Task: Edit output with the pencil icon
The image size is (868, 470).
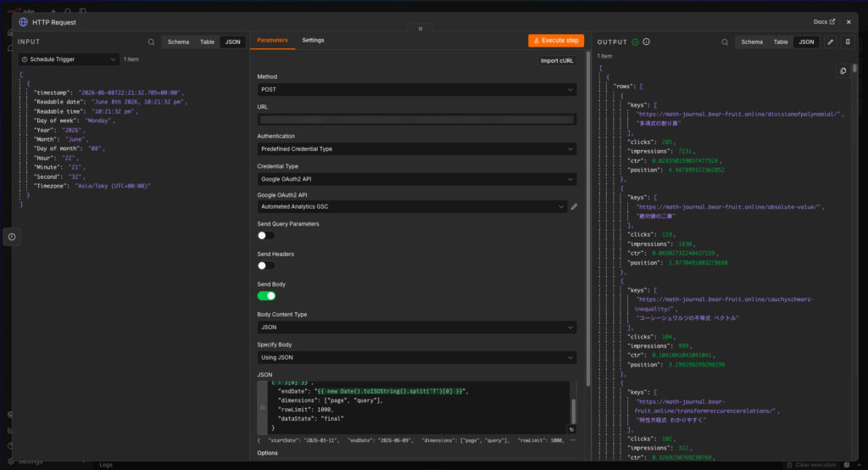Action: click(831, 42)
